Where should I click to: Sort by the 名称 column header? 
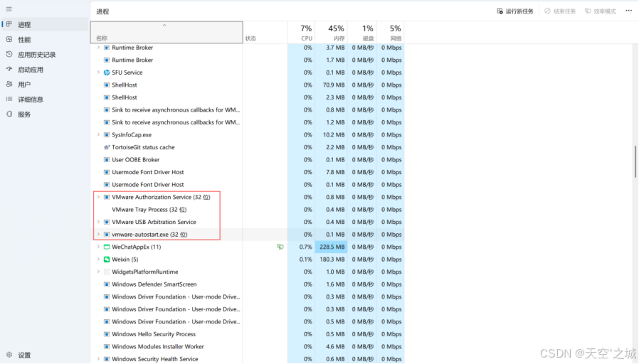[x=167, y=32]
